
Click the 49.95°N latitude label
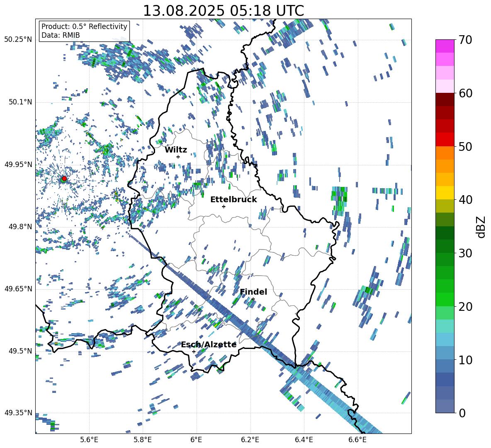click(x=18, y=165)
